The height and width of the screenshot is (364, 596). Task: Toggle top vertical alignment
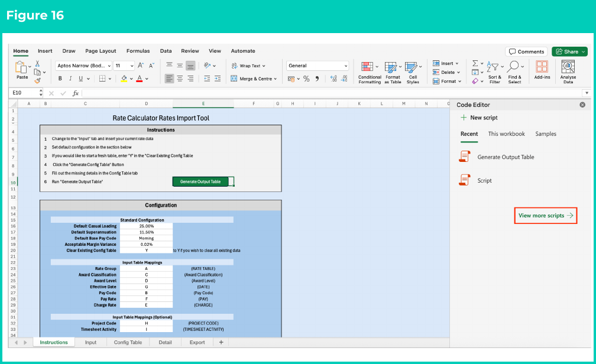click(x=170, y=66)
